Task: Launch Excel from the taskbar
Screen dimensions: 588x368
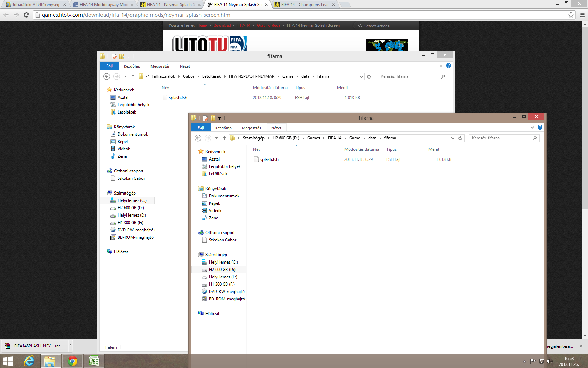Action: (94, 361)
